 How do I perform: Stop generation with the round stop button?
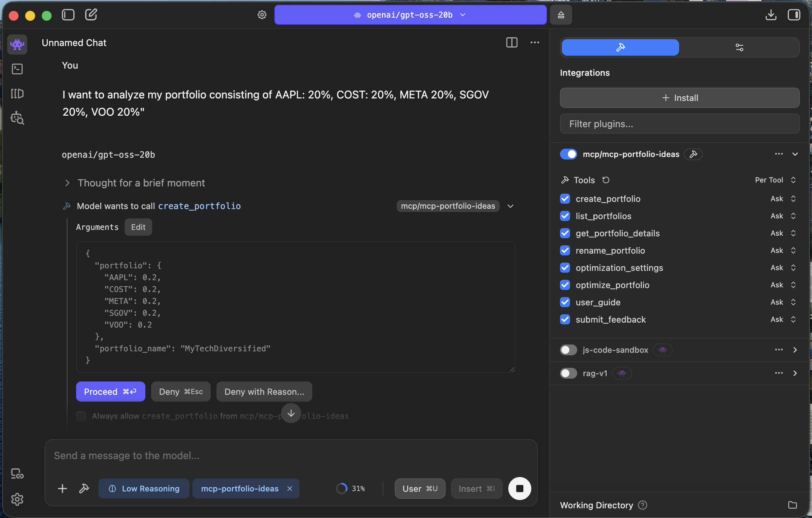[x=519, y=489]
